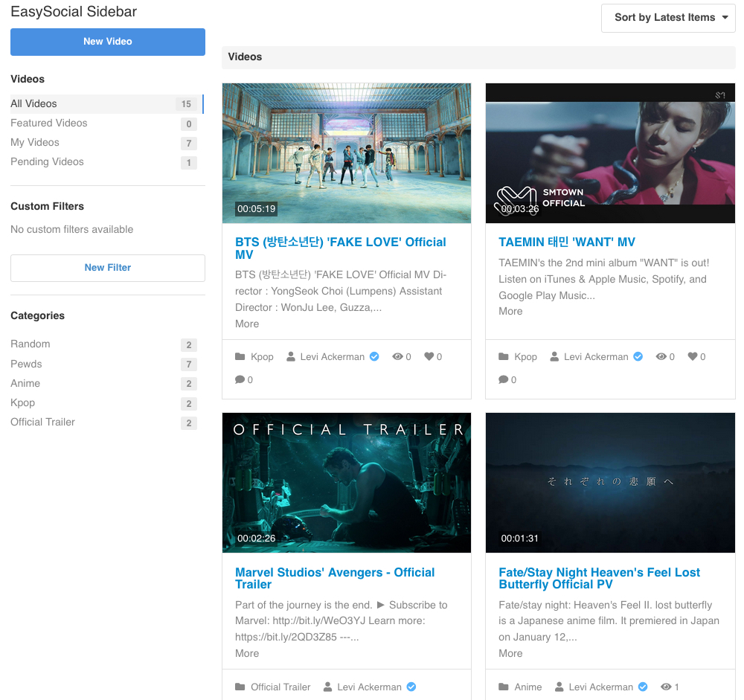Click user icon on BTS video card

click(291, 356)
